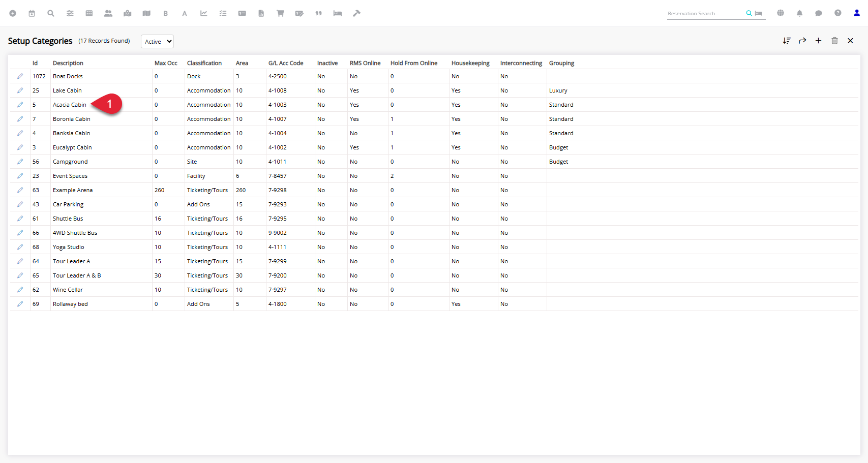Screen dimensions: 868x463
Task: Open the document report file icon
Action: (261, 13)
